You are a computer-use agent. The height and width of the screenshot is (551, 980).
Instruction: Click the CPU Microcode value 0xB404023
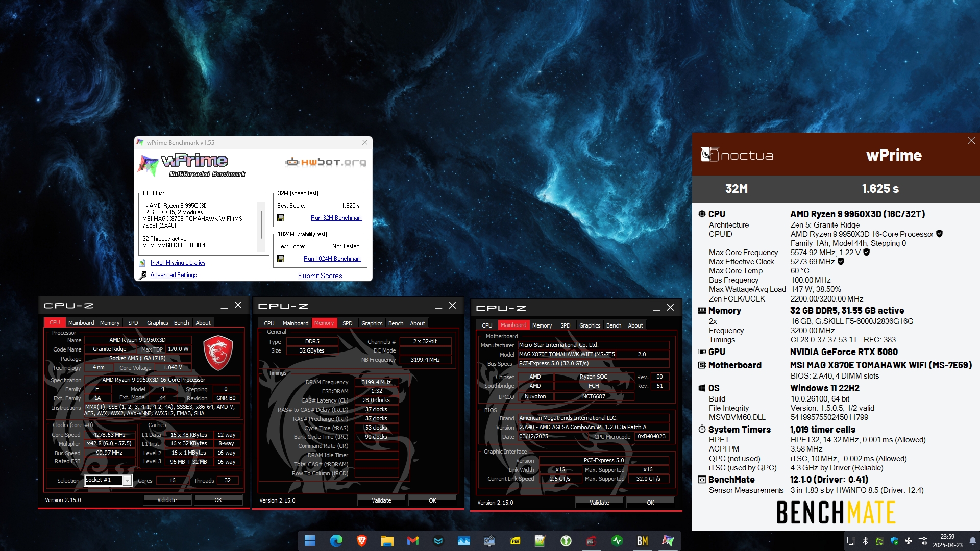pos(651,437)
